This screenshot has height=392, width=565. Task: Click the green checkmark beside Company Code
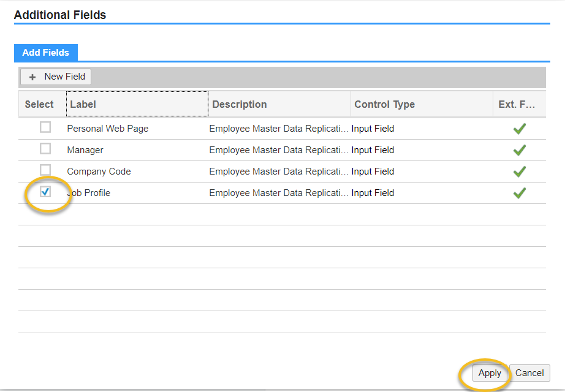[519, 171]
